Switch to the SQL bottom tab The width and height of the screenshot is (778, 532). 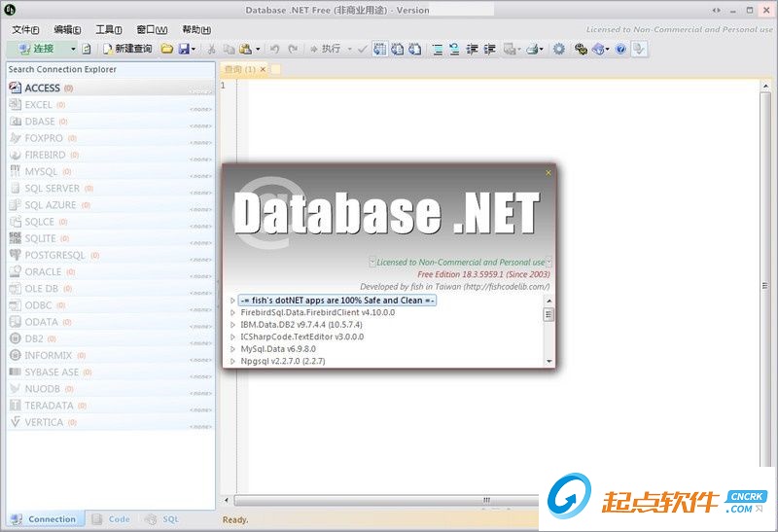point(161,519)
